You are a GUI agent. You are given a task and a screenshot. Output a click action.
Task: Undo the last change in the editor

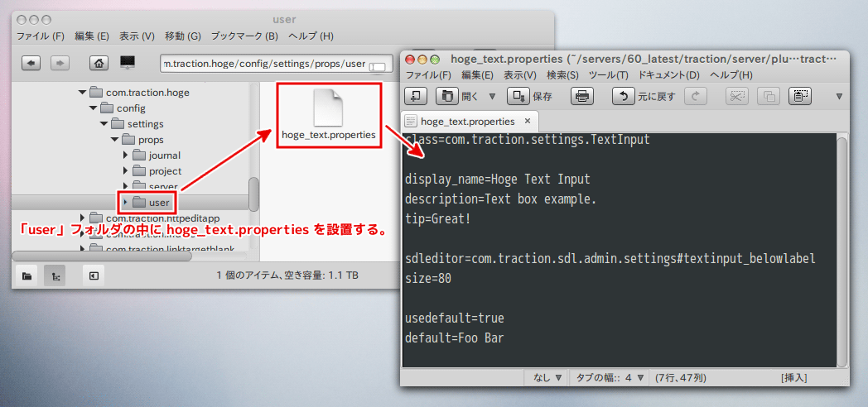(x=624, y=96)
